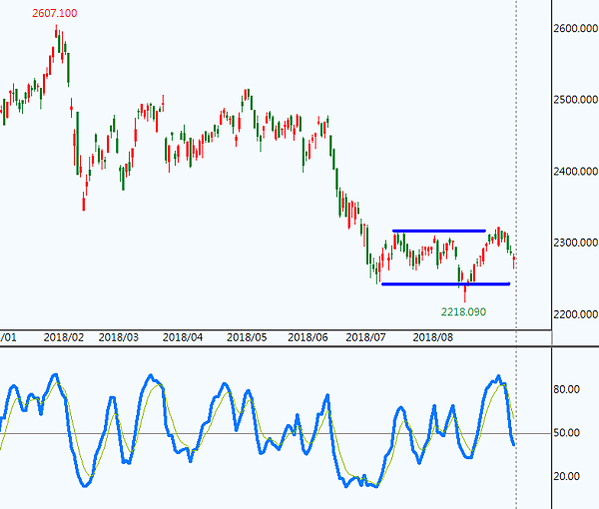Click the 2018/02 date axis label
Image resolution: width=599 pixels, height=509 pixels.
pyautogui.click(x=64, y=337)
